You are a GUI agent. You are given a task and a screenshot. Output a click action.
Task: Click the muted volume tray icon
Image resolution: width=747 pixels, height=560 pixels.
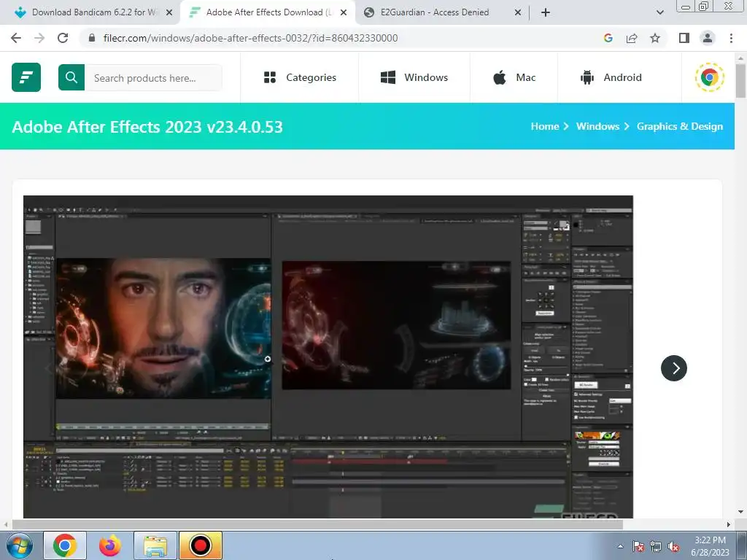click(673, 547)
